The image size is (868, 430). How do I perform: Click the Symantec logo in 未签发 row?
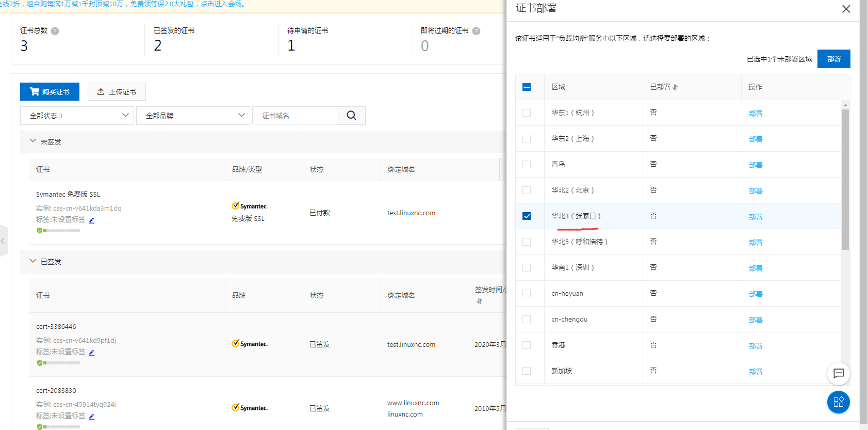pyautogui.click(x=250, y=206)
